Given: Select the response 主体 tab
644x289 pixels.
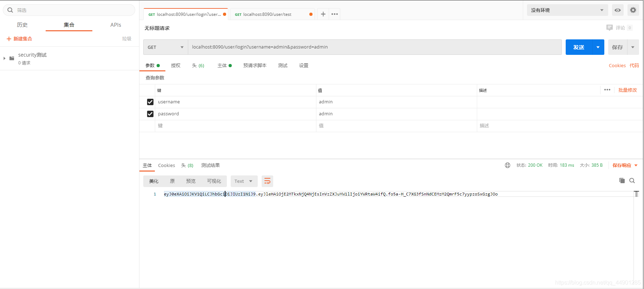Looking at the screenshot, I should coord(147,165).
